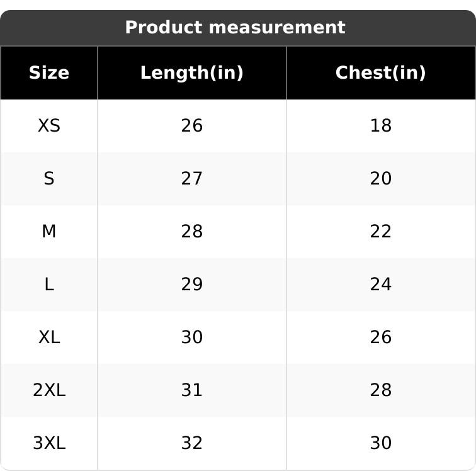Screen dimensions: 476x471
Task: Select the M size cell
Action: [x=49, y=232]
